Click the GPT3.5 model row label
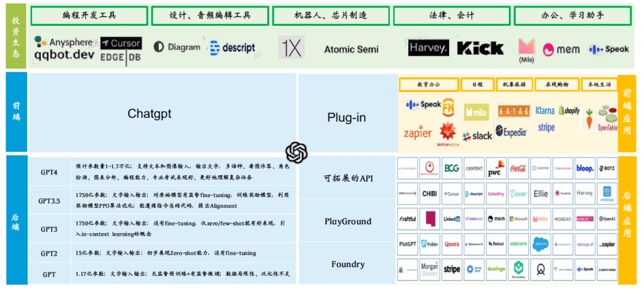 point(50,201)
